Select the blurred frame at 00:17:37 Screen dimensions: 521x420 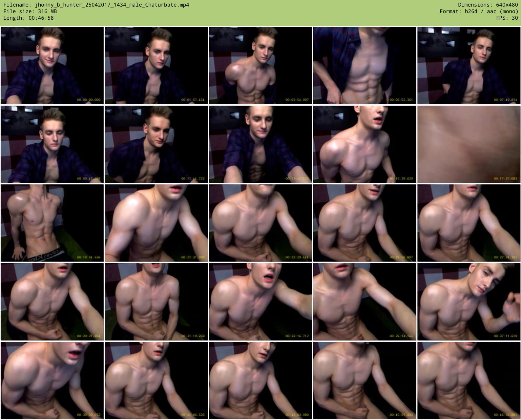click(x=469, y=144)
